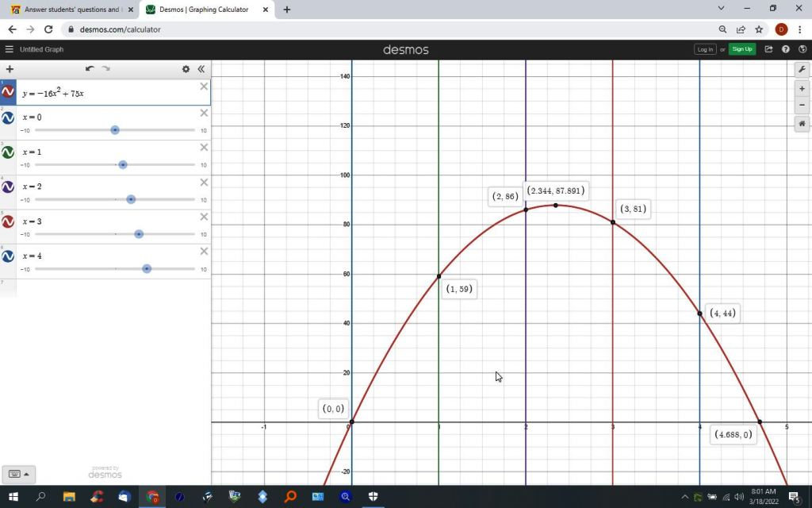
Task: Edit the y = -16x² + 75x expression field
Action: point(113,93)
